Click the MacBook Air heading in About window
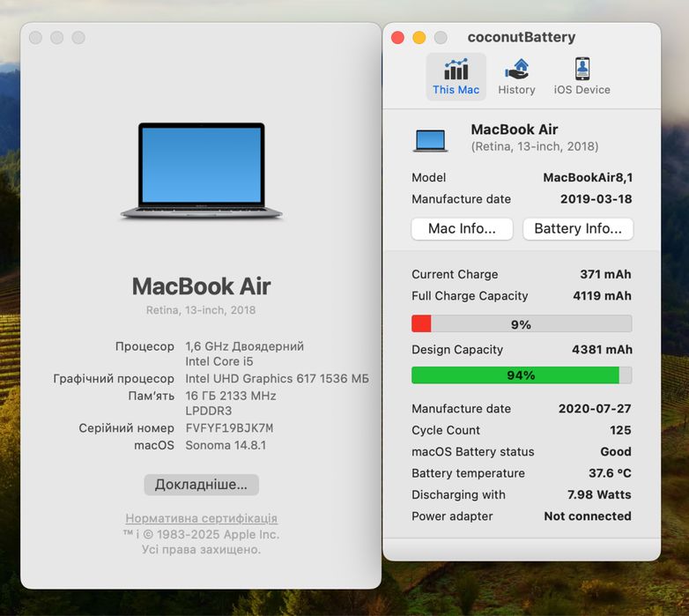 [x=201, y=286]
